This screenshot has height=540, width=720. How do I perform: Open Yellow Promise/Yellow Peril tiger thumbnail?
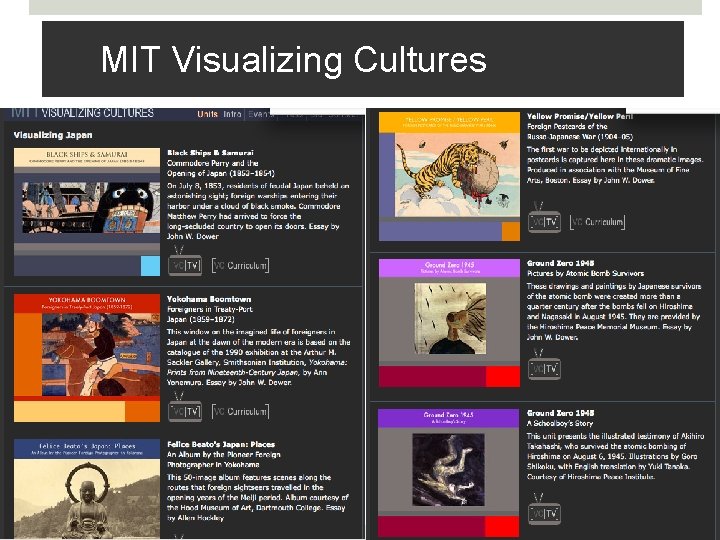click(449, 176)
